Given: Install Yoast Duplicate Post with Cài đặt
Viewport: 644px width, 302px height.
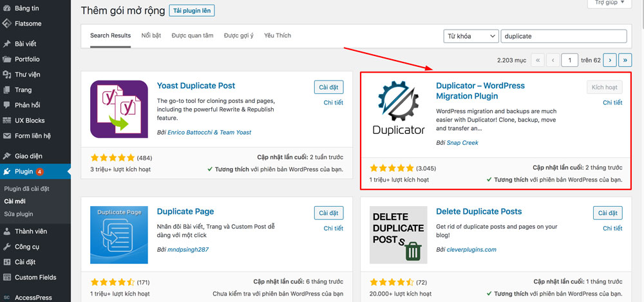Looking at the screenshot, I should pyautogui.click(x=329, y=87).
